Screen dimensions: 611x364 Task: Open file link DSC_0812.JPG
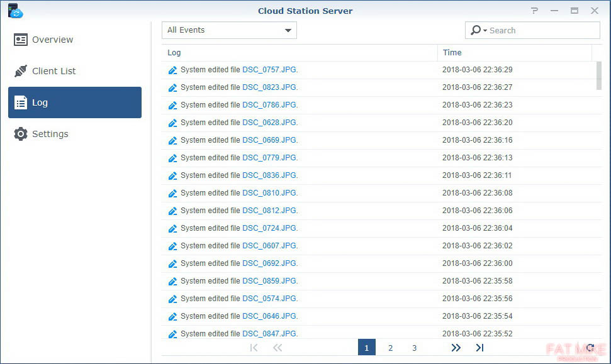click(270, 210)
